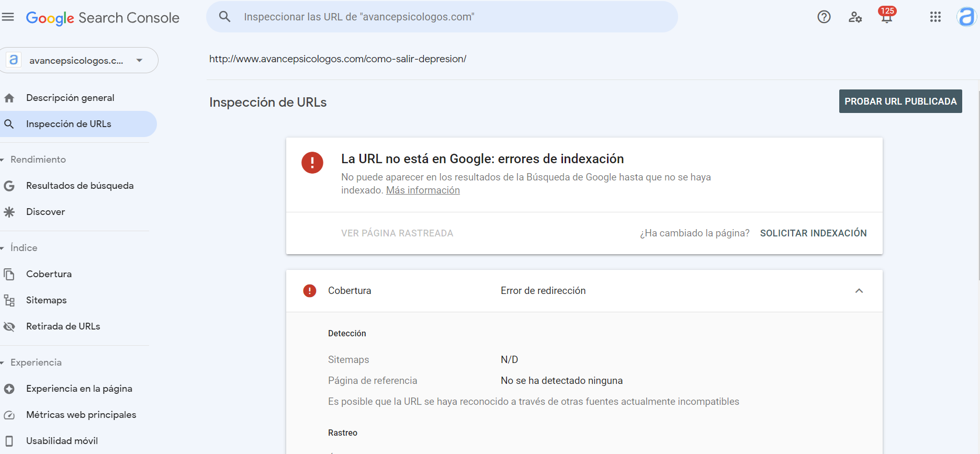The width and height of the screenshot is (980, 454).
Task: Click the Error de redirección status text
Action: tap(543, 291)
